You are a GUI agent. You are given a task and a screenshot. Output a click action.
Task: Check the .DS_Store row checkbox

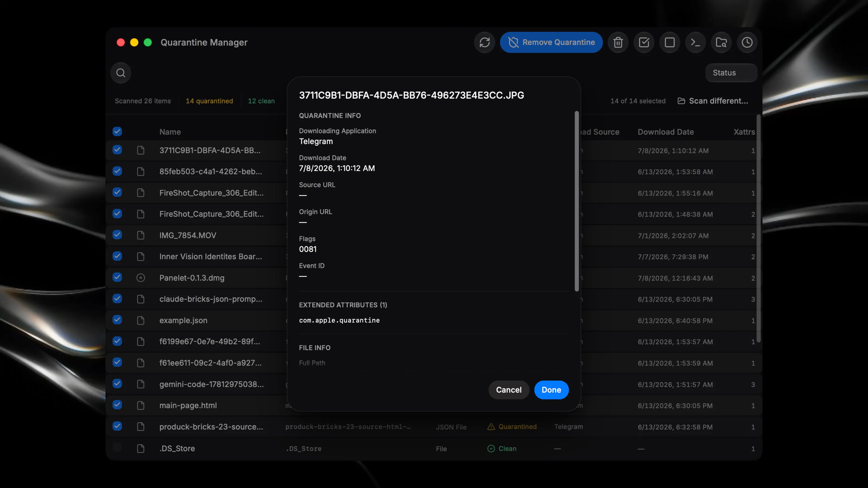point(117,448)
